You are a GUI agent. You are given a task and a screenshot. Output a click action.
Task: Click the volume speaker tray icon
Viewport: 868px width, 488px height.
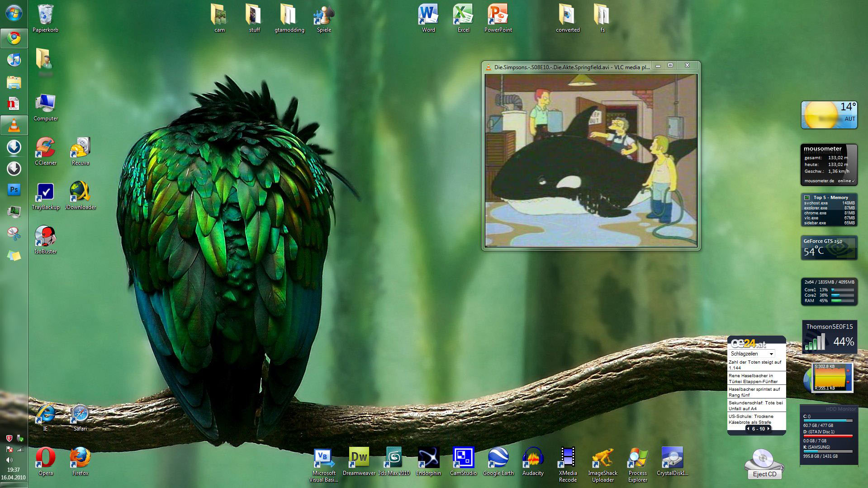9,460
